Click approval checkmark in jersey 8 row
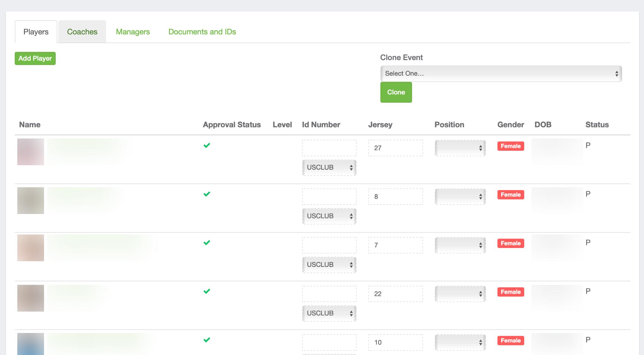The height and width of the screenshot is (355, 644). point(207,194)
